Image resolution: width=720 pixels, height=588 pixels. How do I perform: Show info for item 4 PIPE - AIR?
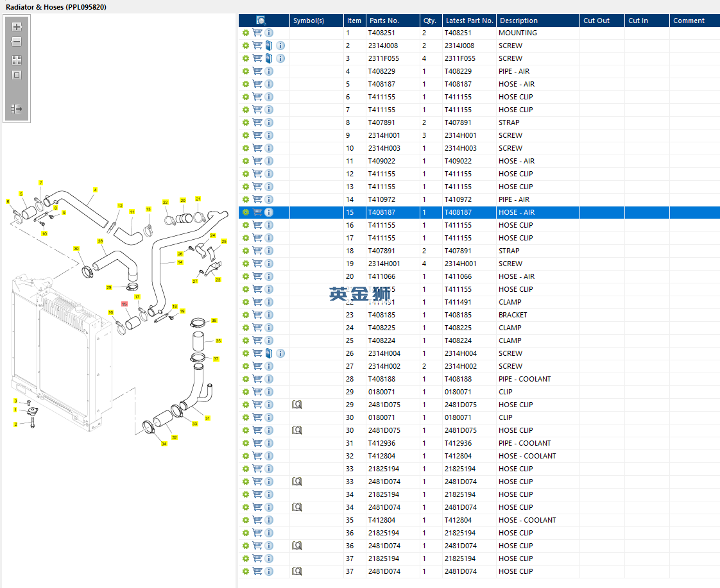(x=269, y=72)
